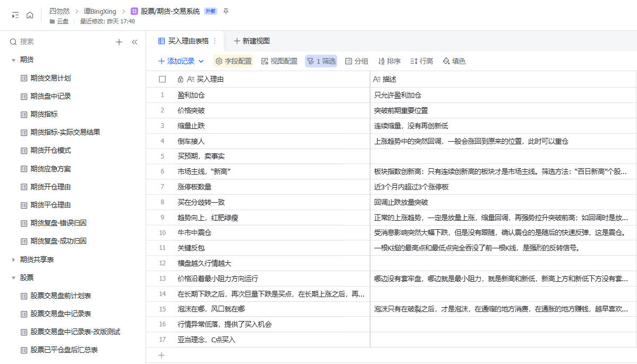Open the 期货指标 table
Image resolution: width=637 pixels, height=364 pixels.
click(x=44, y=115)
